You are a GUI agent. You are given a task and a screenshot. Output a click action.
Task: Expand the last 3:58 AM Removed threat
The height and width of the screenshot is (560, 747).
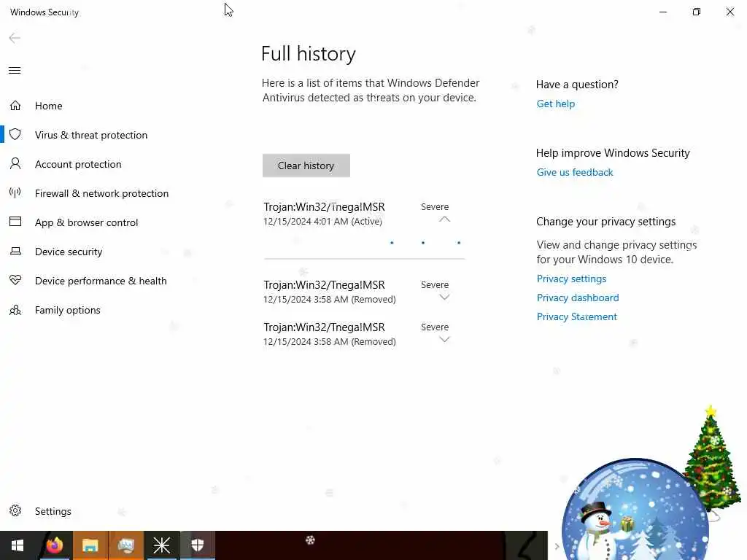click(444, 340)
